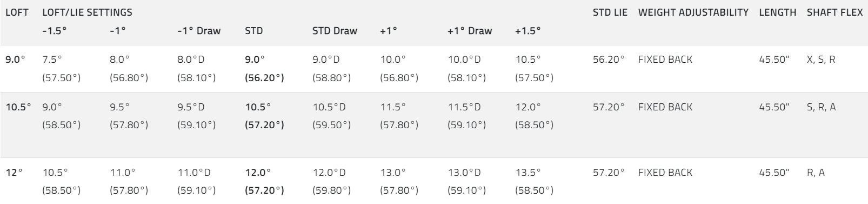The image size is (868, 204).
Task: Select the 9.0° loft row label
Action: 15,60
